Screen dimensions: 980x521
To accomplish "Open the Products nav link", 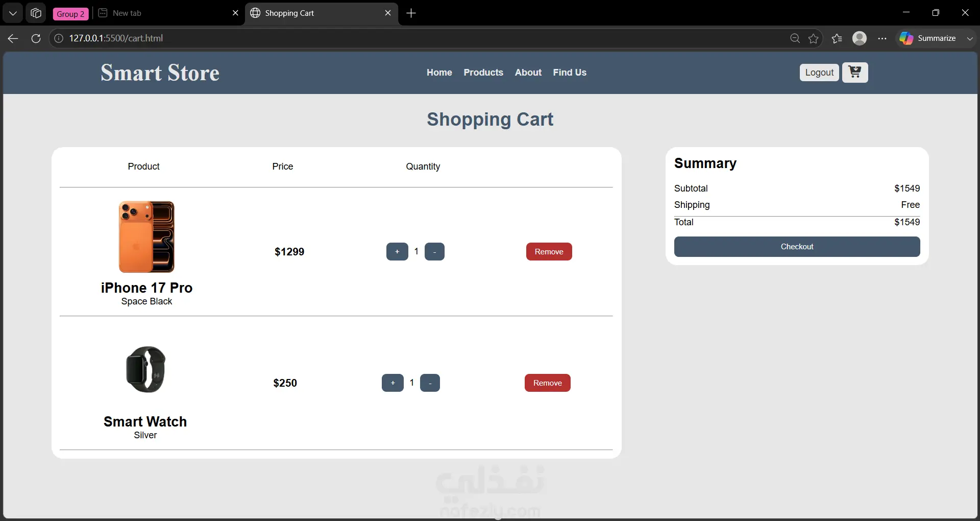I will 483,73.
